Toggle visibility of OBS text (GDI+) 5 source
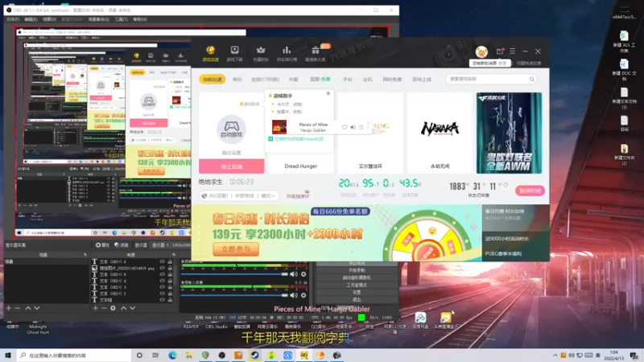644x362 pixels. pos(163,274)
